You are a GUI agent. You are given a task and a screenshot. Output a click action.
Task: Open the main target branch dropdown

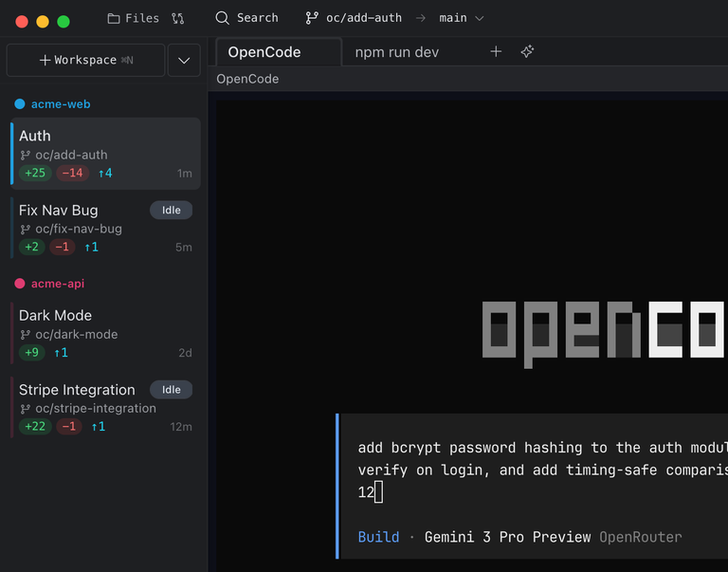coord(462,18)
